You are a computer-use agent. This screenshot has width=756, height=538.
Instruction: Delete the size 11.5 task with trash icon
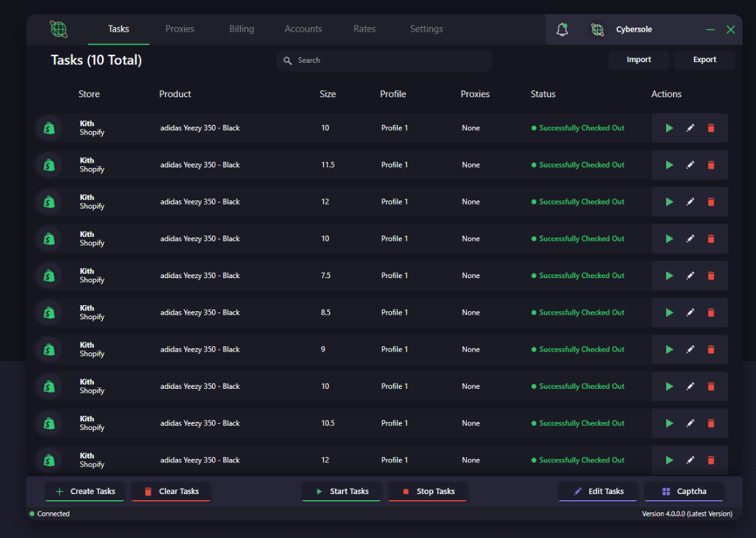click(711, 165)
